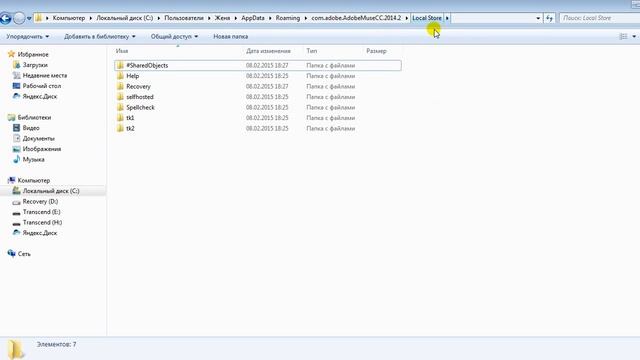Click the folder icon in address bar
Screen dimensions: 640x360
click(38, 18)
